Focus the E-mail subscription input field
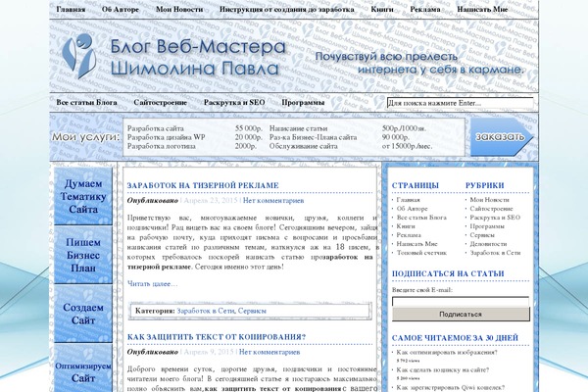Screen dimensions: 588x392 tap(461, 301)
